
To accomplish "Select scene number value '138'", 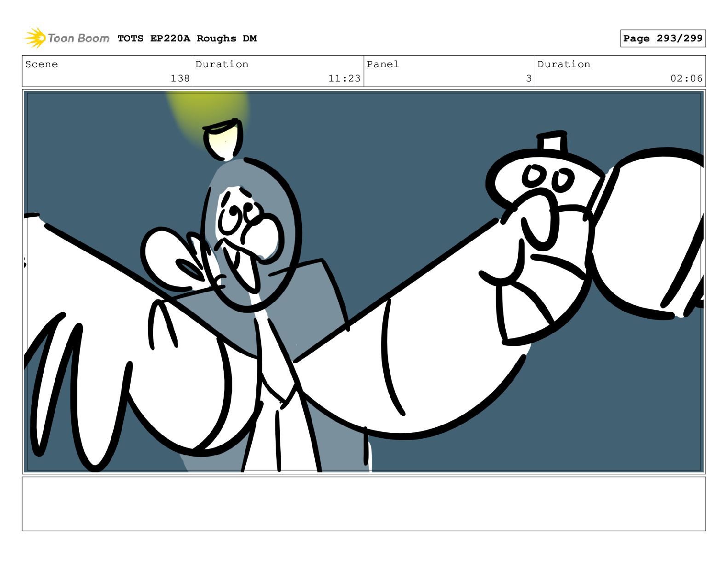I will (180, 79).
